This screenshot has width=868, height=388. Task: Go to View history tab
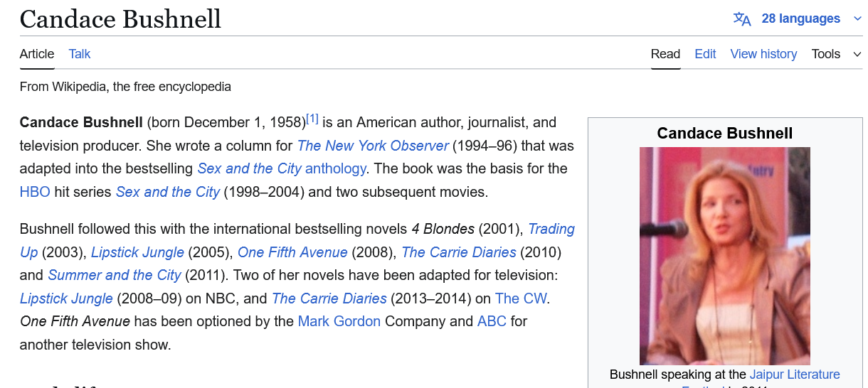763,54
